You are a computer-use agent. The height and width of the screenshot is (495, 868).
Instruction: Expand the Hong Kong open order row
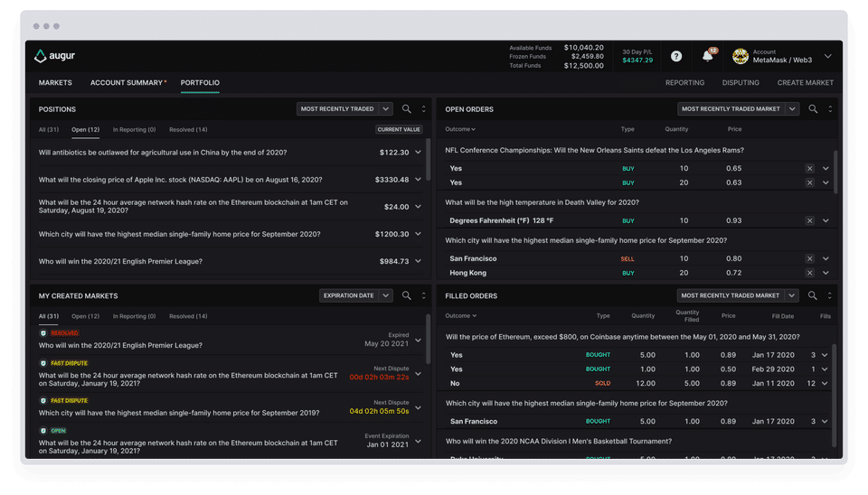(826, 273)
